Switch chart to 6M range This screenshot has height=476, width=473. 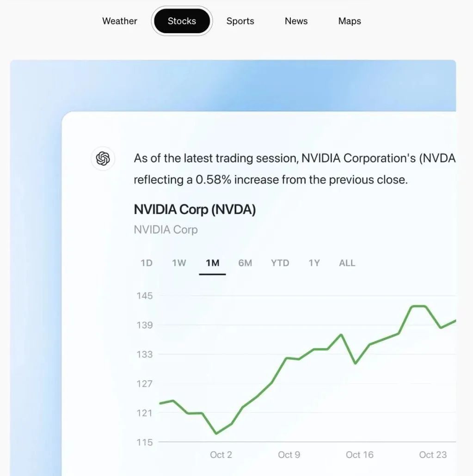pos(245,263)
